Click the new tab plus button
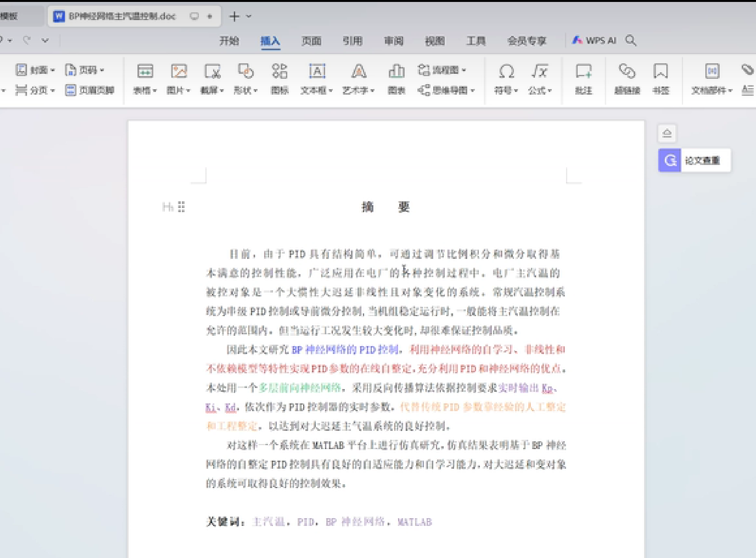 tap(234, 16)
